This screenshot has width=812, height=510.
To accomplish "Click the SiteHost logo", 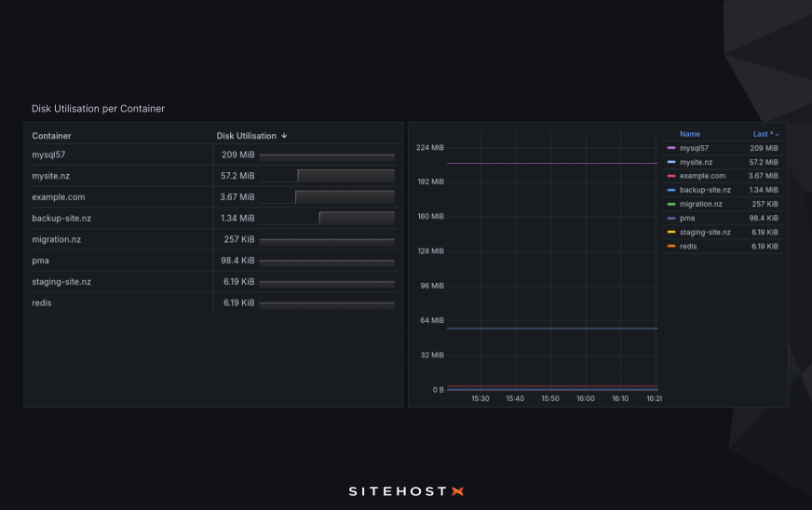I will click(405, 490).
